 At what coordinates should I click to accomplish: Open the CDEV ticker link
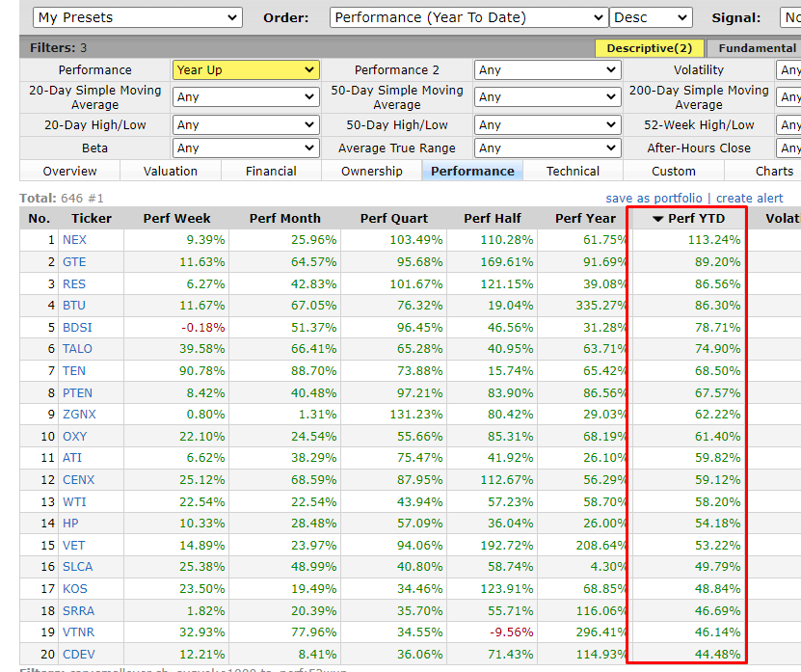(x=79, y=654)
